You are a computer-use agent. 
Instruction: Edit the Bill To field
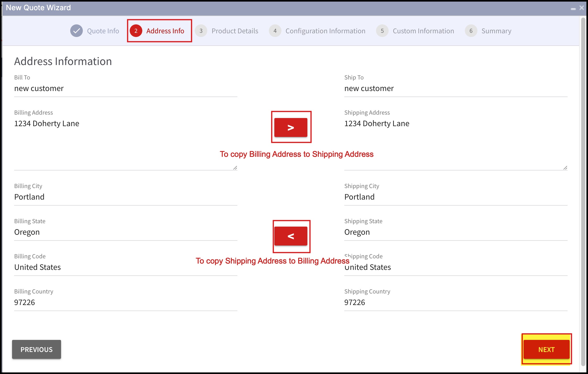coord(126,89)
